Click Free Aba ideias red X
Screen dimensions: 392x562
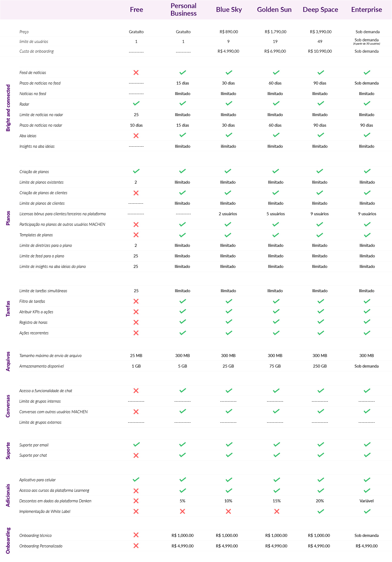136,136
